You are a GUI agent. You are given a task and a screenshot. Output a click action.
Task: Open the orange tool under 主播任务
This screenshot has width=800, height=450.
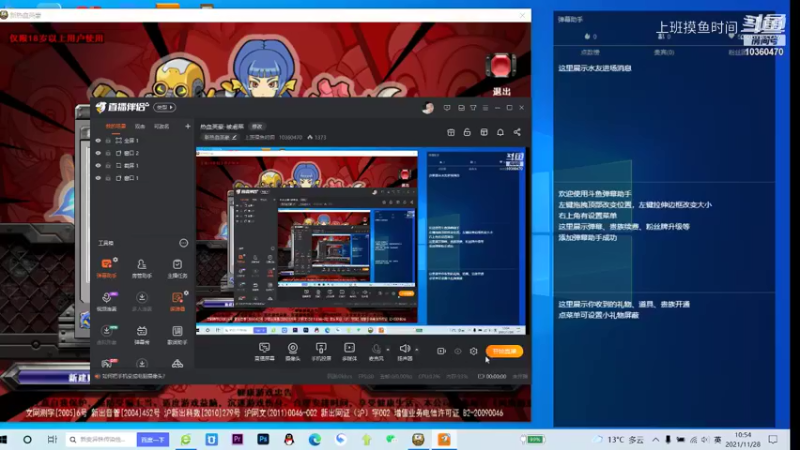click(177, 301)
